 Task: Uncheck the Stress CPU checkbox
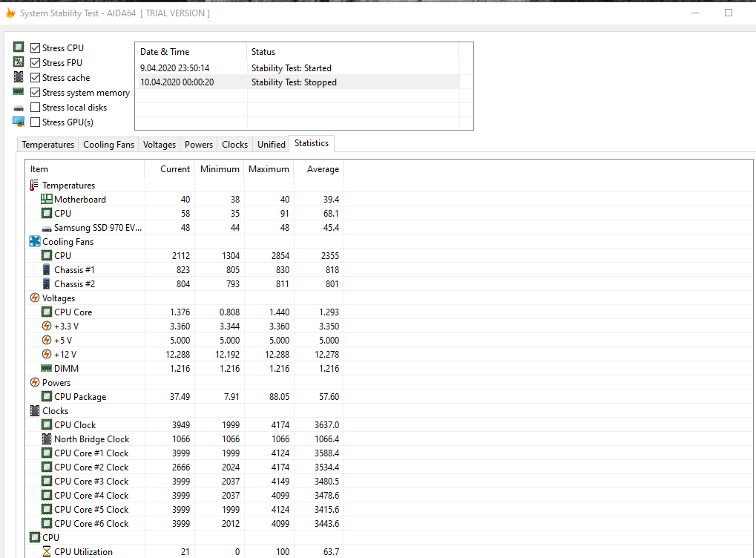35,47
